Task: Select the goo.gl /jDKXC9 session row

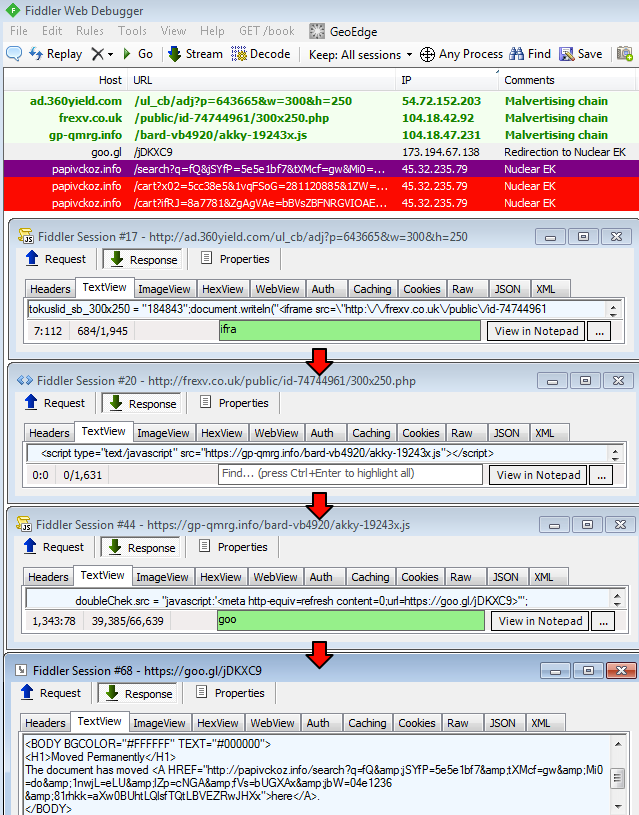Action: click(x=300, y=152)
